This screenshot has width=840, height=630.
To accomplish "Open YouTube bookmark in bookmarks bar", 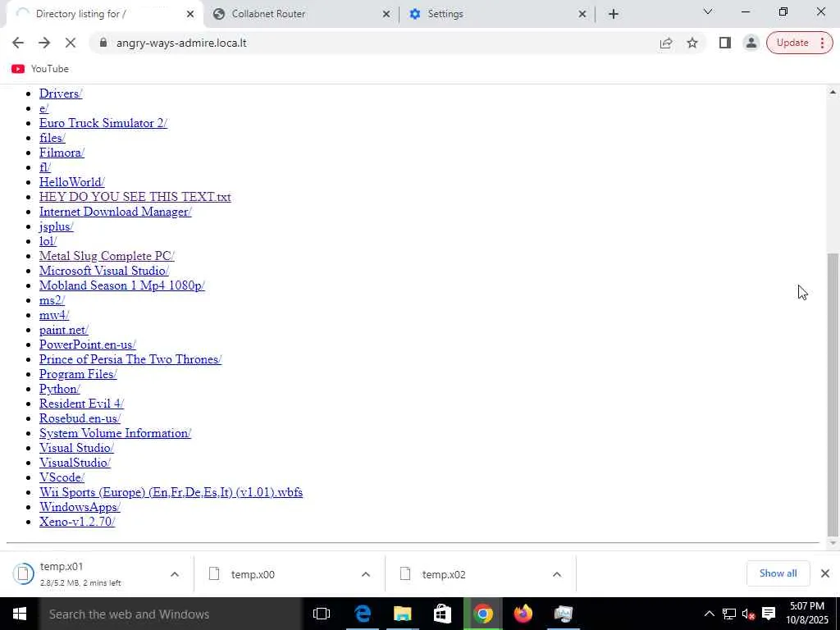I will (x=40, y=69).
